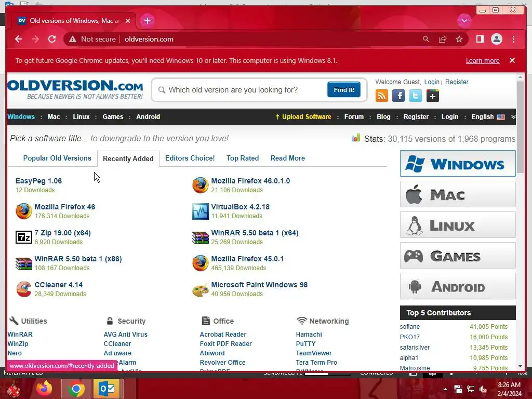Open the Top Rated tab

pyautogui.click(x=243, y=158)
